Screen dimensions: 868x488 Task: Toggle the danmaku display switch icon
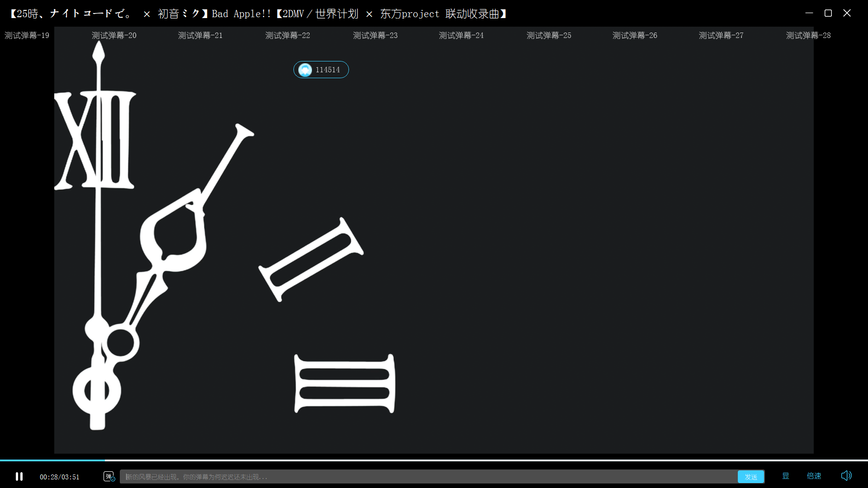point(109,476)
